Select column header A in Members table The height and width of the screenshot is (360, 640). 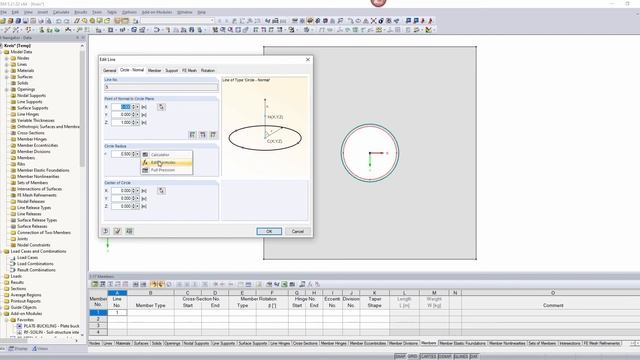point(117,293)
